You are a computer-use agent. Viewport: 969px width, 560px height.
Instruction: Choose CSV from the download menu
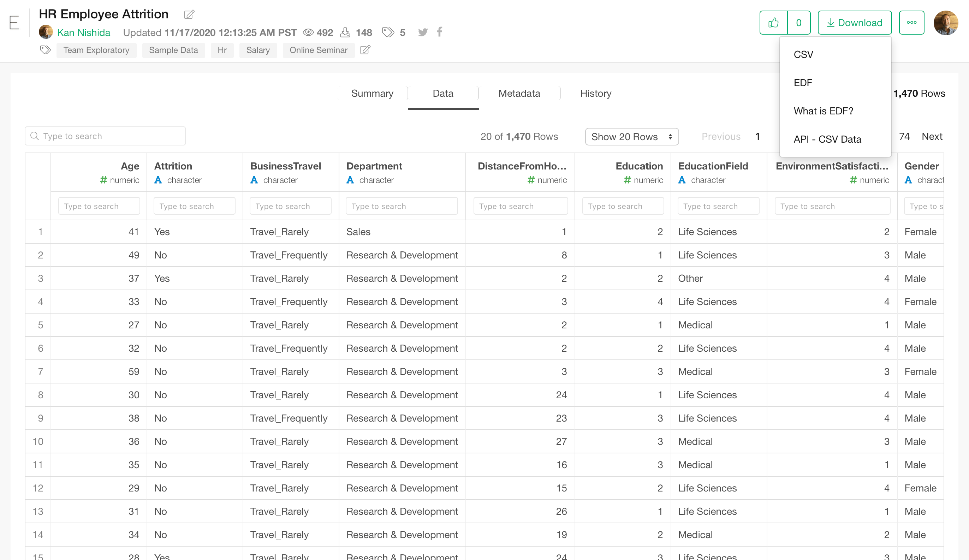click(x=803, y=55)
